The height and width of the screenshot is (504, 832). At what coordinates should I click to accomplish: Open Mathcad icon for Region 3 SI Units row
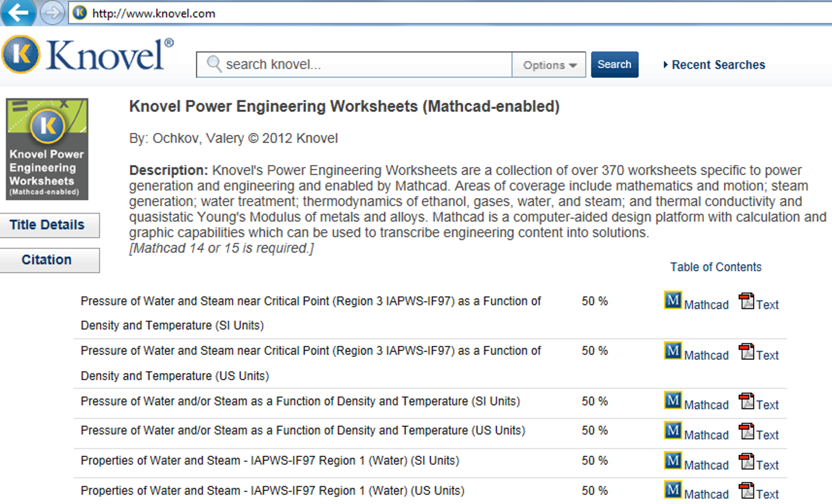tap(672, 300)
